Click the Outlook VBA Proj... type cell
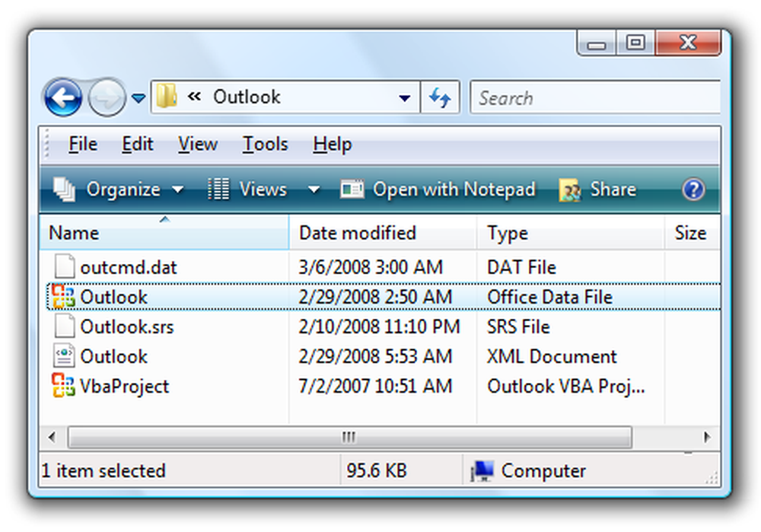This screenshot has width=761, height=532. click(566, 387)
